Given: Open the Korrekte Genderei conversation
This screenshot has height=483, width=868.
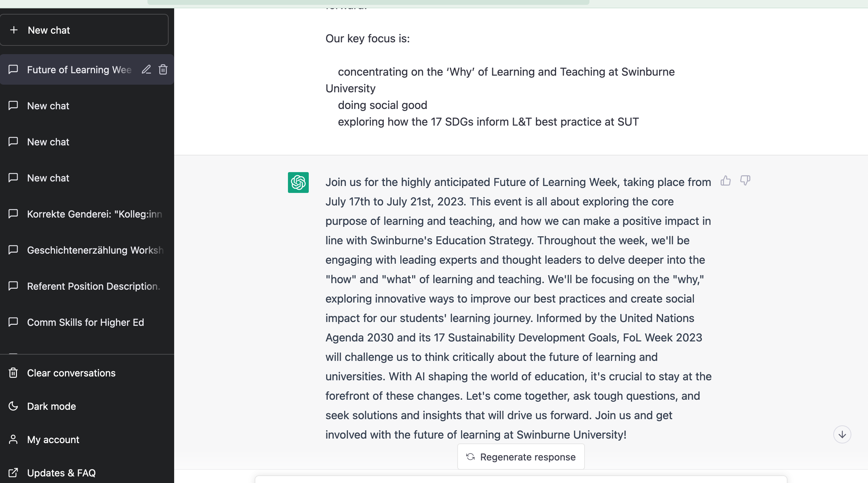Looking at the screenshot, I should [94, 214].
